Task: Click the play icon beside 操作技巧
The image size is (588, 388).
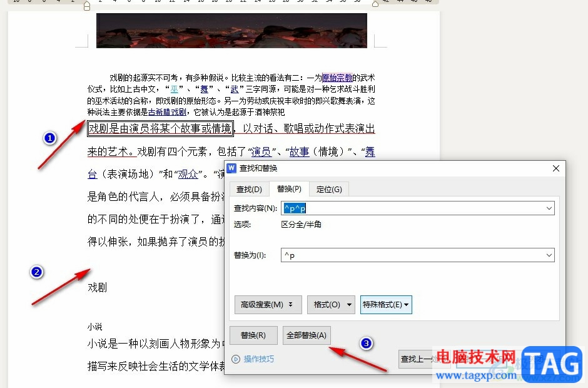Action: (235, 359)
